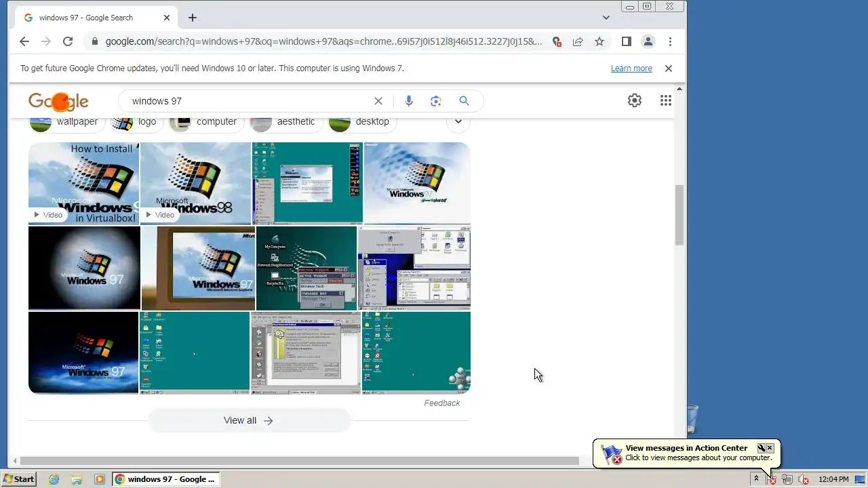Click the balloon's wrench options icon
Viewport: 868px width, 488px height.
[x=761, y=448]
